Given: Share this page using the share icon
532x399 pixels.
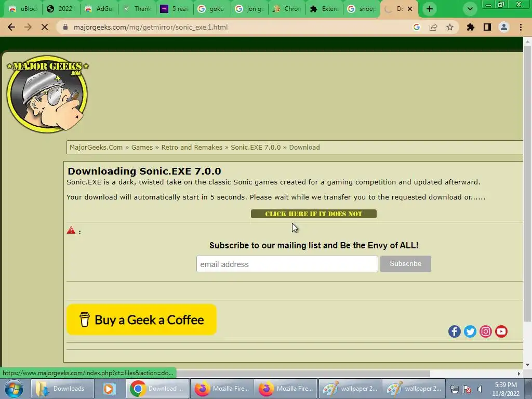Looking at the screenshot, I should point(433,27).
